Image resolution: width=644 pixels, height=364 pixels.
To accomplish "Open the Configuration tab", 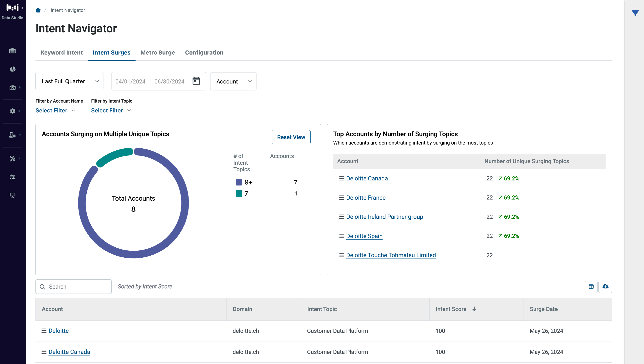I will pos(204,53).
